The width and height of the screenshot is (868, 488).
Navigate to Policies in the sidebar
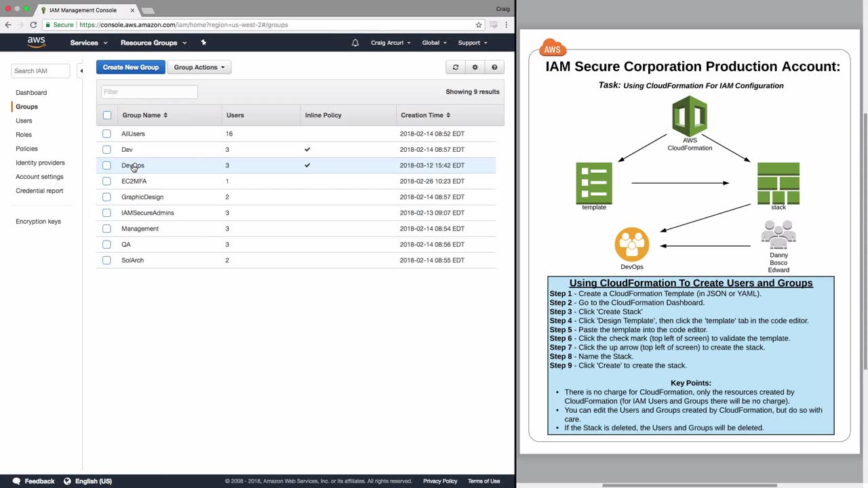(x=26, y=148)
